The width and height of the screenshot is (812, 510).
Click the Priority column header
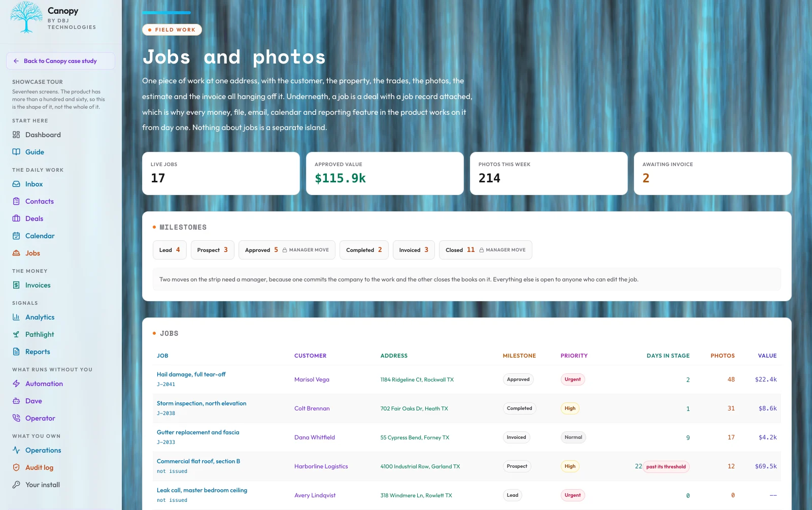coord(574,356)
